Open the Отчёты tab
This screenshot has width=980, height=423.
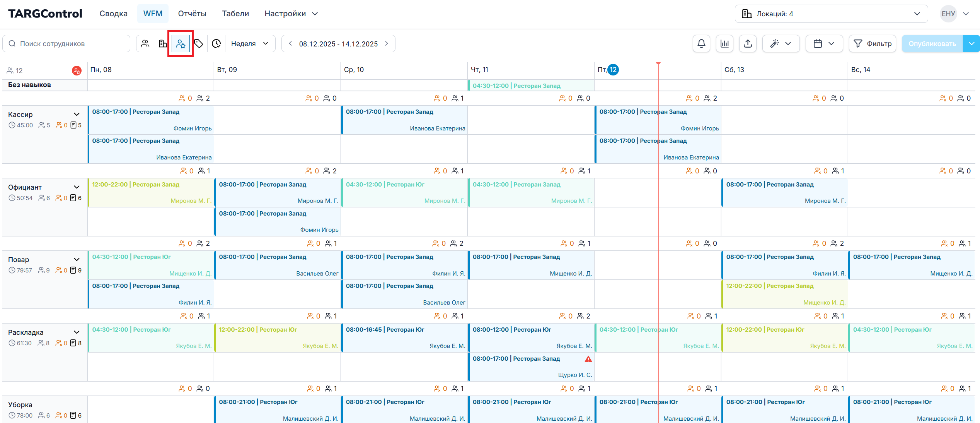pyautogui.click(x=192, y=14)
